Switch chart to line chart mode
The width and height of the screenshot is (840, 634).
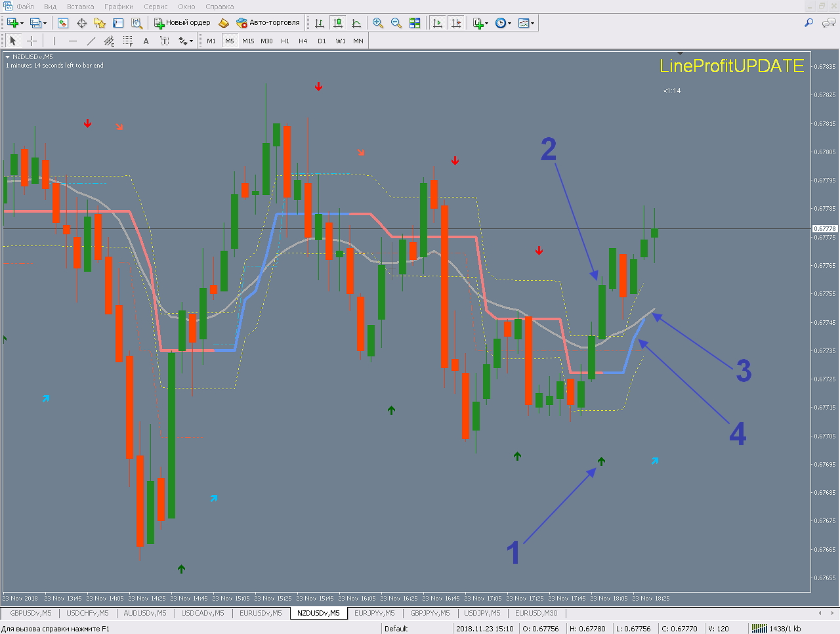[356, 23]
